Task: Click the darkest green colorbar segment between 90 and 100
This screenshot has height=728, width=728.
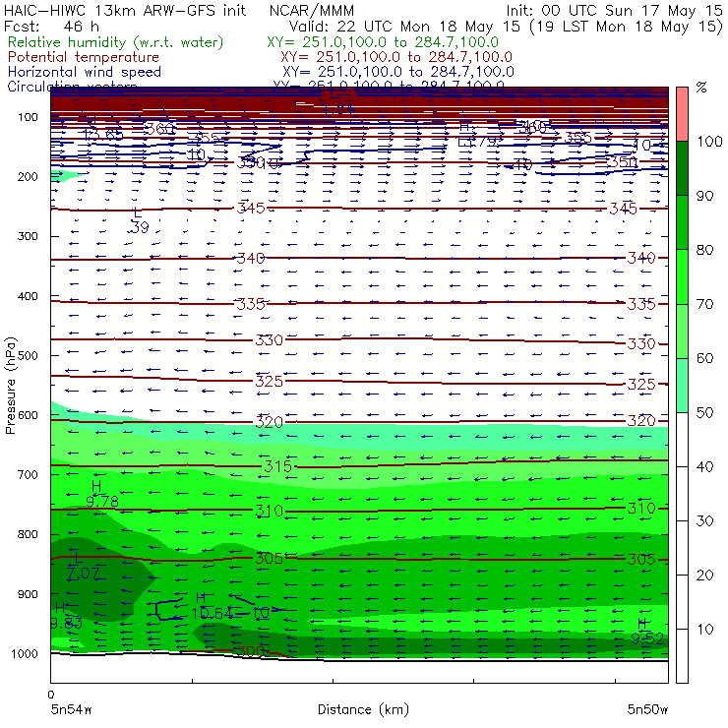Action: coord(682,168)
